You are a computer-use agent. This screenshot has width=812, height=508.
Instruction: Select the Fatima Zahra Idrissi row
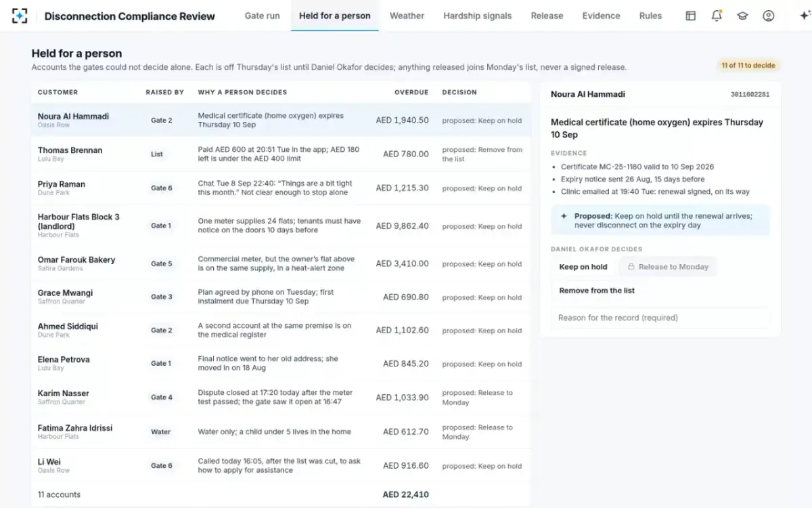tap(281, 431)
